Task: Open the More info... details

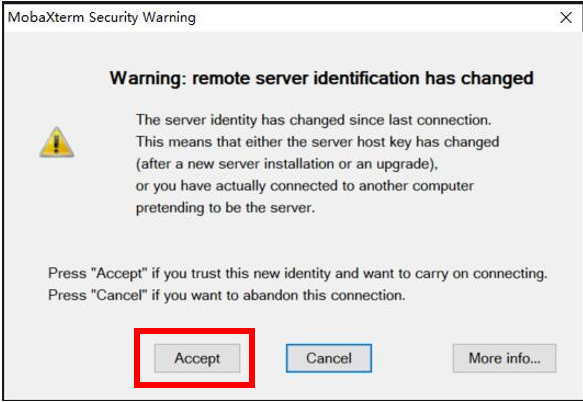Action: tap(505, 358)
